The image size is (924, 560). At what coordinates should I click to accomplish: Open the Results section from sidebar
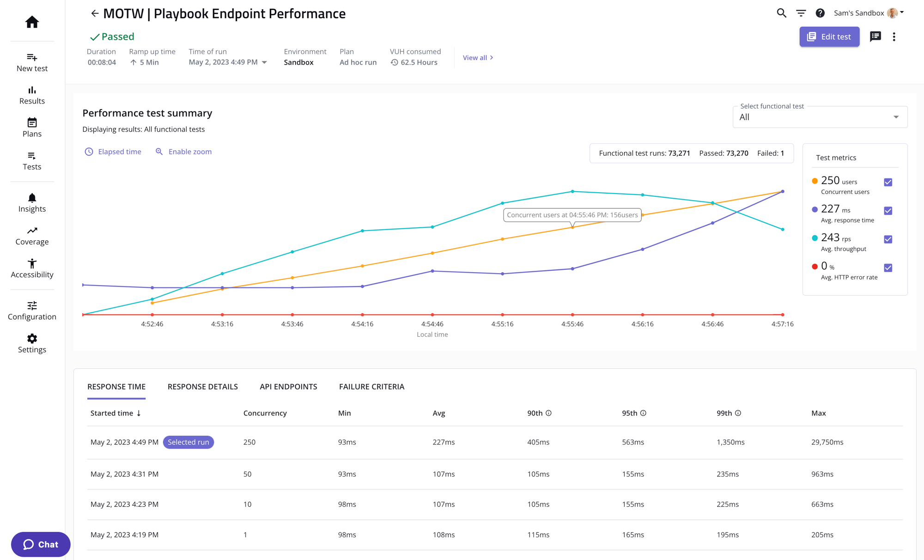click(x=32, y=95)
